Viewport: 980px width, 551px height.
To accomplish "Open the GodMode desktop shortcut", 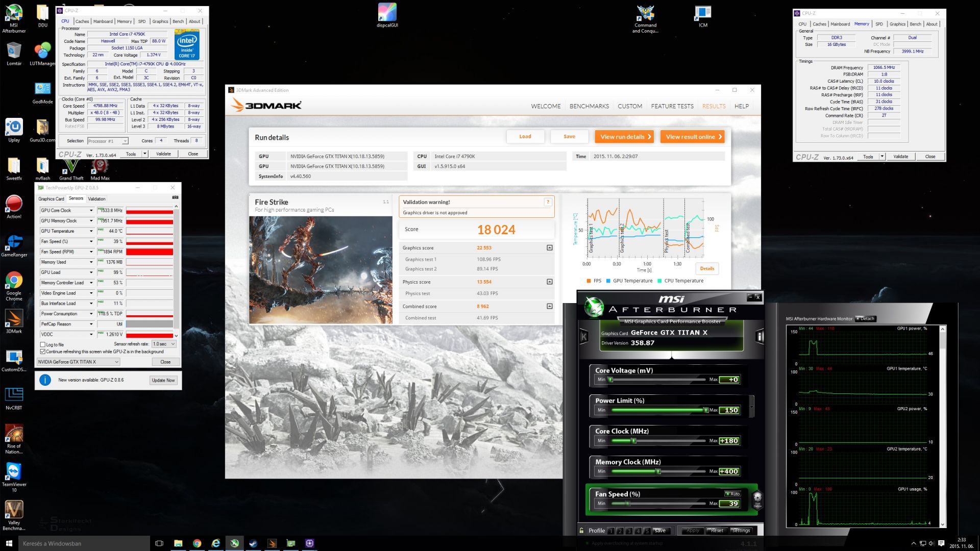I will [x=42, y=93].
